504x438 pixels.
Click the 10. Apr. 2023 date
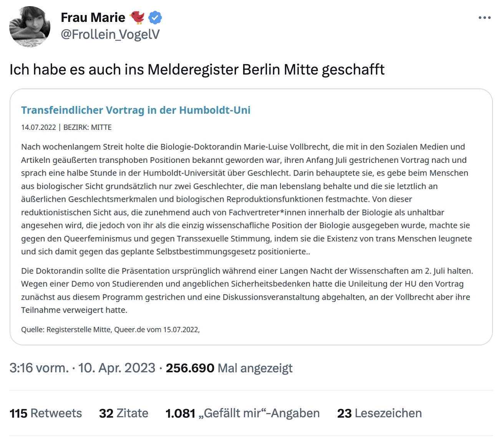[x=117, y=368]
